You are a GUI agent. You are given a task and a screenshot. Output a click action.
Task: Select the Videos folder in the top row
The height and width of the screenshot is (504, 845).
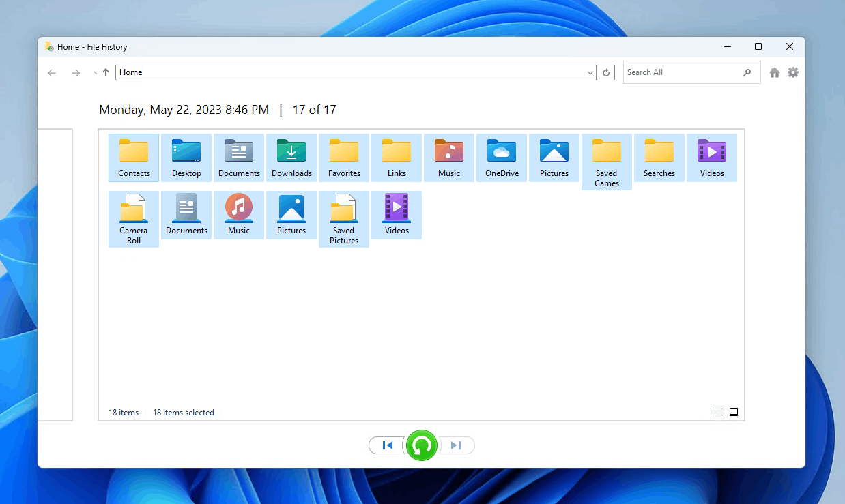point(712,158)
